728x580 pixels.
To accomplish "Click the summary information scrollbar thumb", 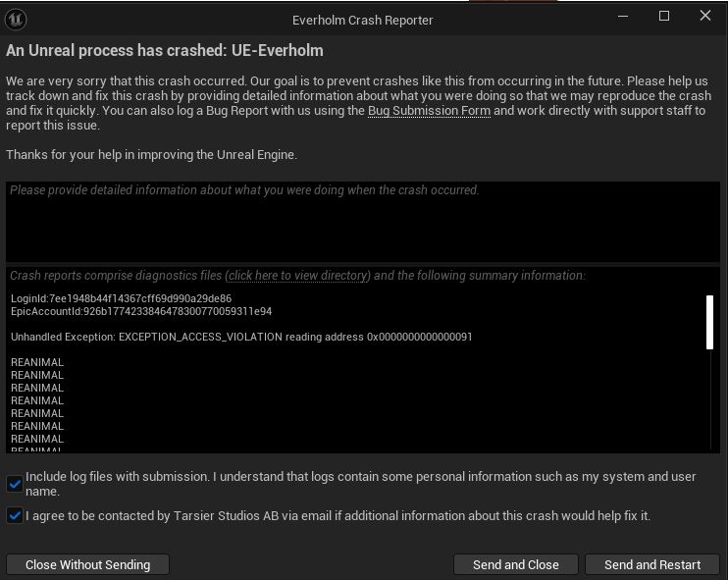I will pos(709,322).
